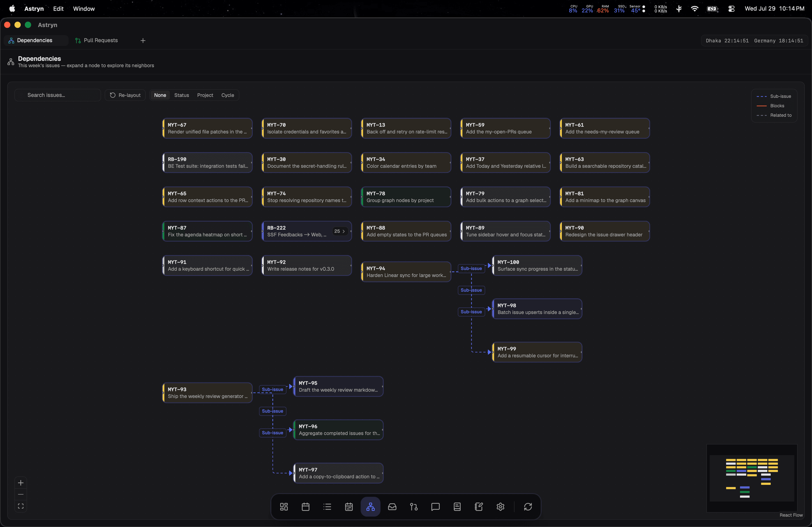Open Control Center in the menu bar
The width and height of the screenshot is (812, 527).
731,9
